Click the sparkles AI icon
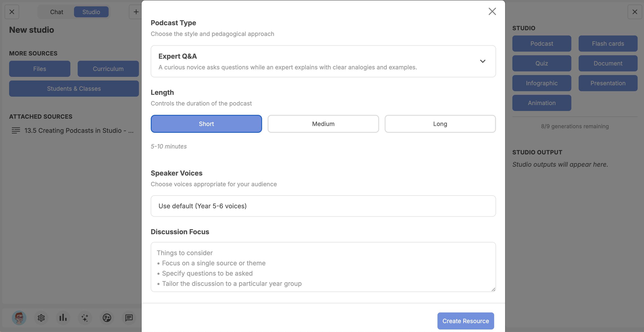This screenshot has height=332, width=644. click(x=85, y=318)
